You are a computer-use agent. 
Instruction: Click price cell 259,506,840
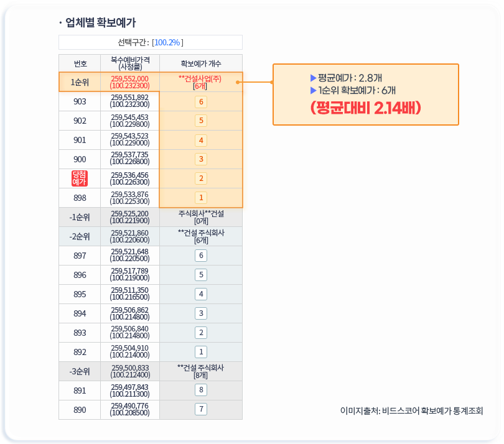[x=129, y=332]
